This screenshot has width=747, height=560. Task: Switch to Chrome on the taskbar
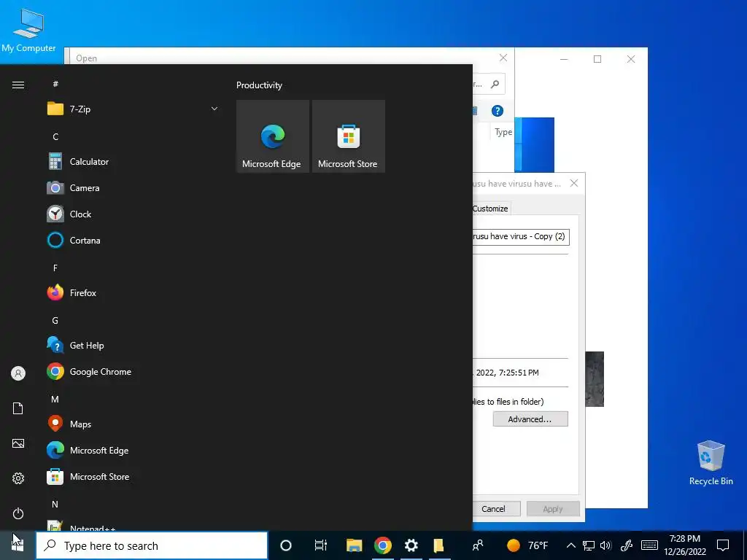click(x=382, y=545)
